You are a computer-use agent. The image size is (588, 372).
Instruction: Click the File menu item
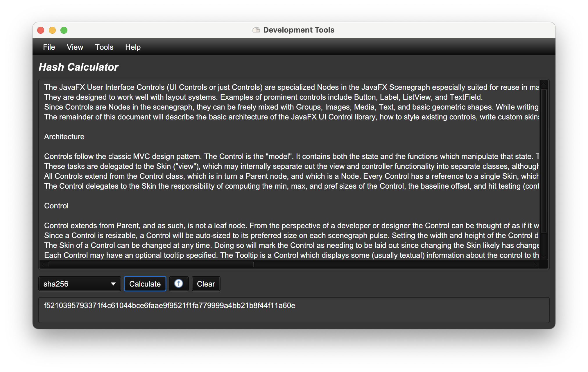coord(49,47)
